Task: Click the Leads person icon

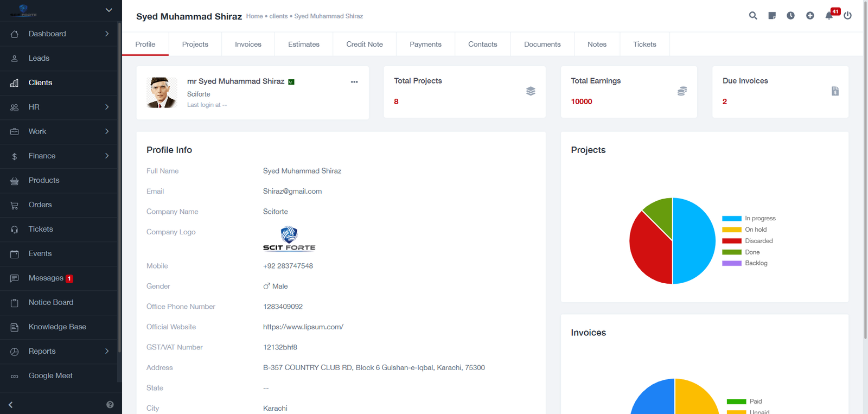Action: coord(15,58)
